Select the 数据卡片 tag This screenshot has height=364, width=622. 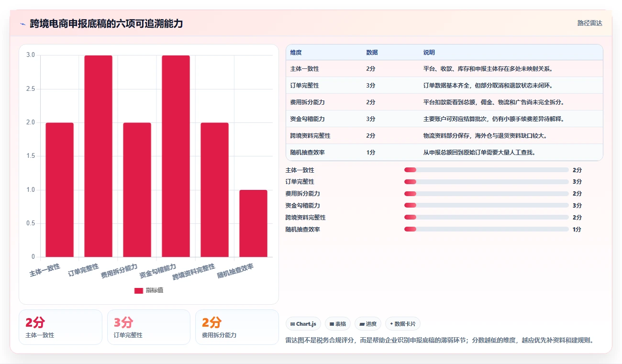(403, 324)
